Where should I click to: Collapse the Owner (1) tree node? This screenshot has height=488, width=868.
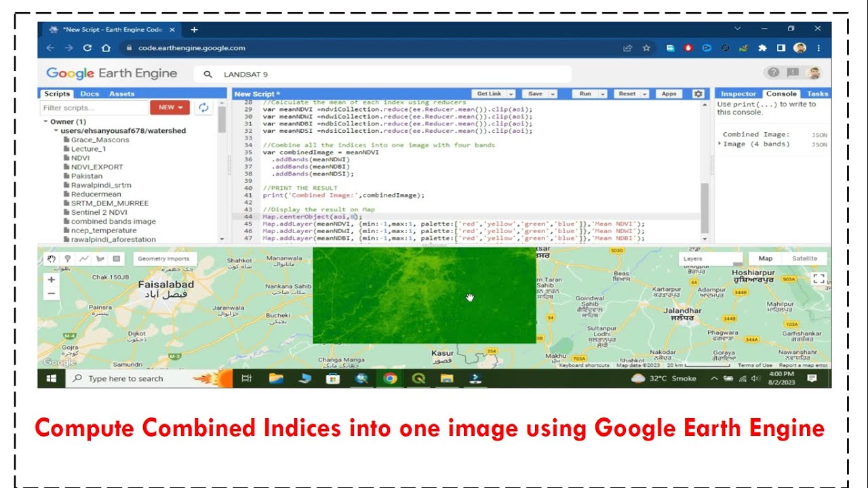(x=46, y=122)
